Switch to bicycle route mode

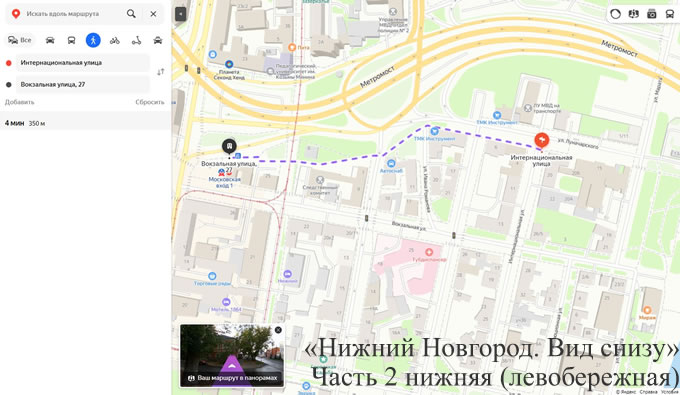point(115,40)
